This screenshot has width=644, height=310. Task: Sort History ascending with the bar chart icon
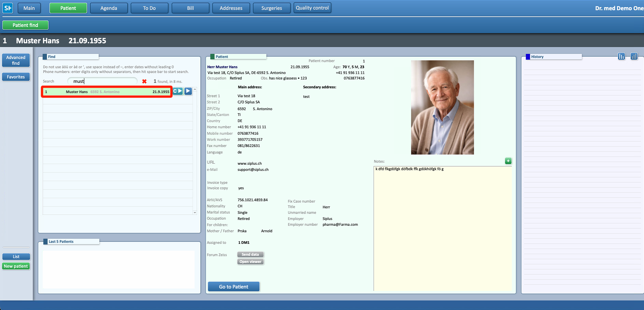point(634,56)
